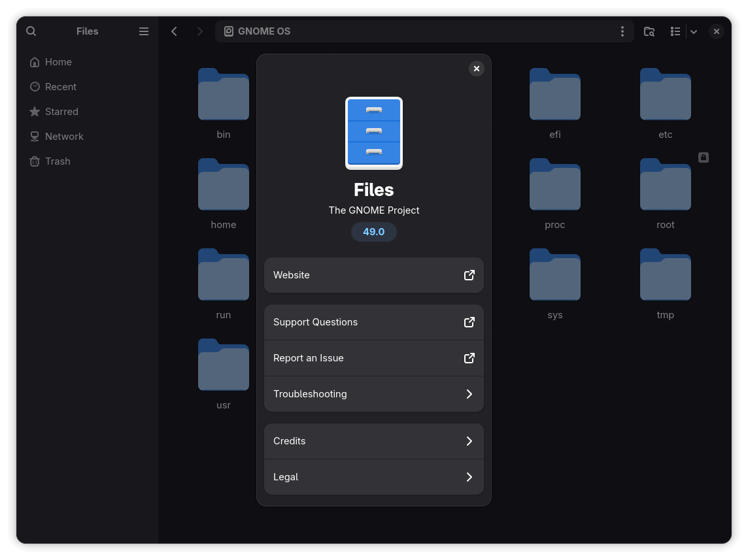Image resolution: width=748 pixels, height=560 pixels.
Task: Select Recent in the sidebar
Action: (x=61, y=86)
